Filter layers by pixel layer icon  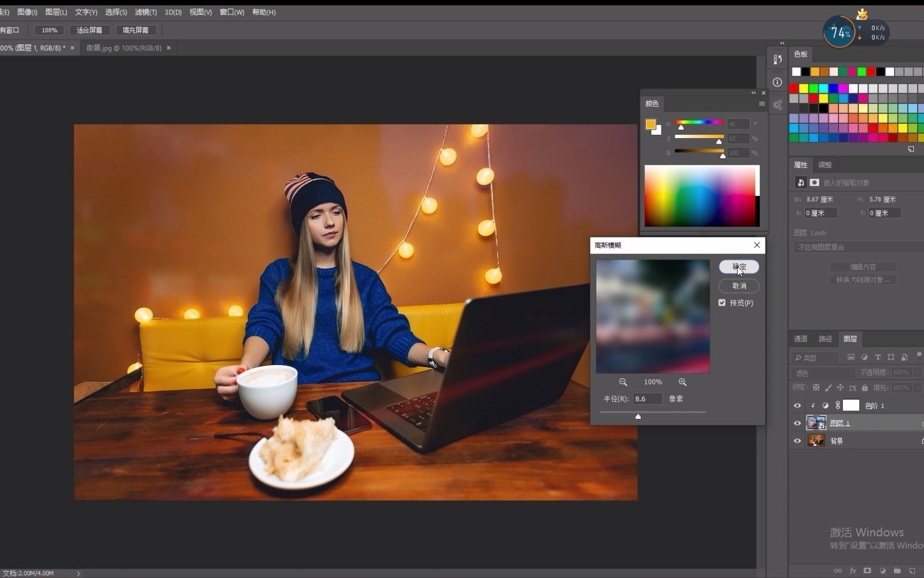coord(851,357)
